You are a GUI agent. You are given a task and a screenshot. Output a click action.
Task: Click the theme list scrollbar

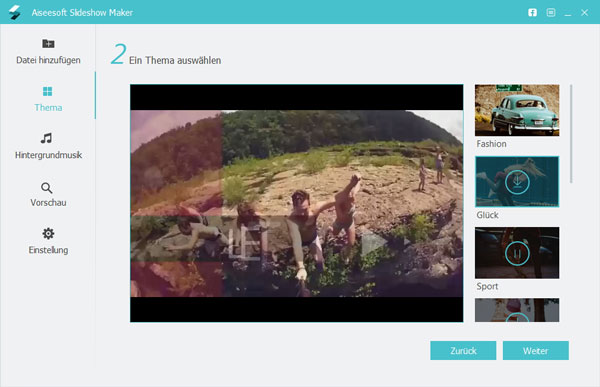coord(571,134)
